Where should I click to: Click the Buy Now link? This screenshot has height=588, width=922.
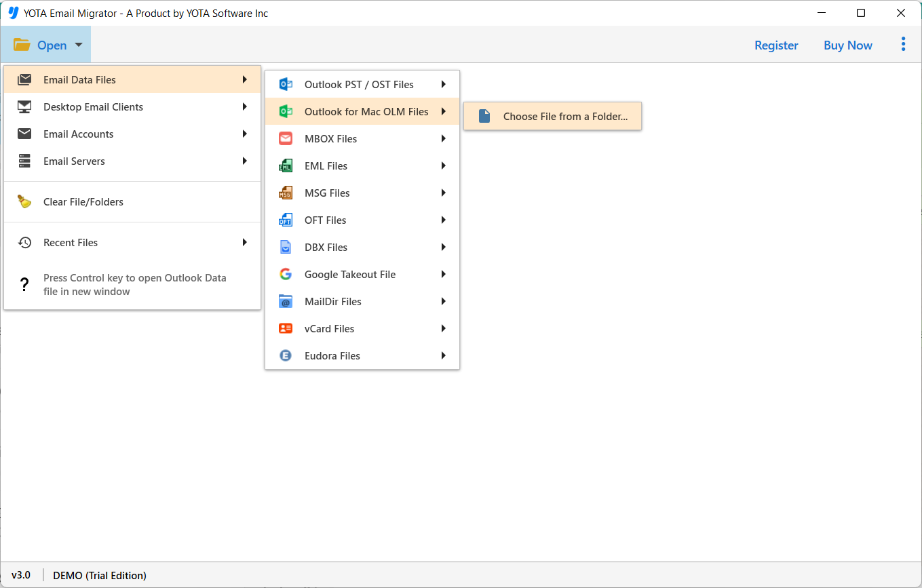(847, 45)
